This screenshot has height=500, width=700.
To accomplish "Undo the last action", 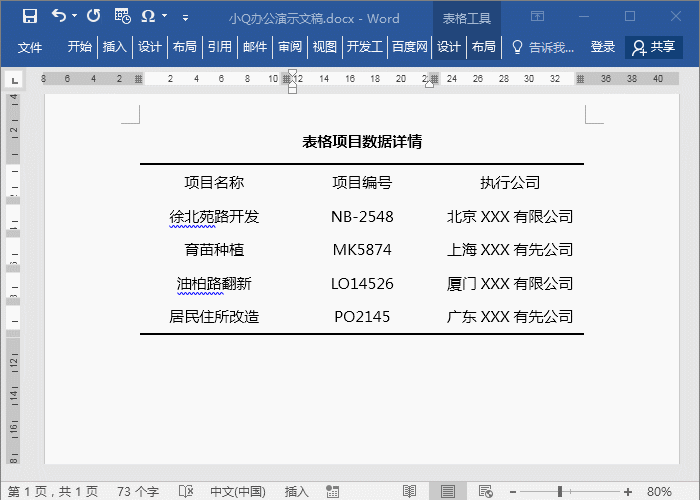I will tap(59, 16).
